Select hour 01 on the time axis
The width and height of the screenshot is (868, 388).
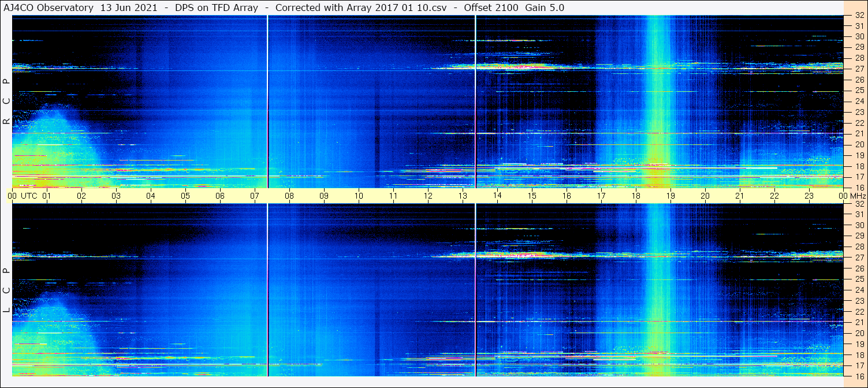[x=47, y=196]
